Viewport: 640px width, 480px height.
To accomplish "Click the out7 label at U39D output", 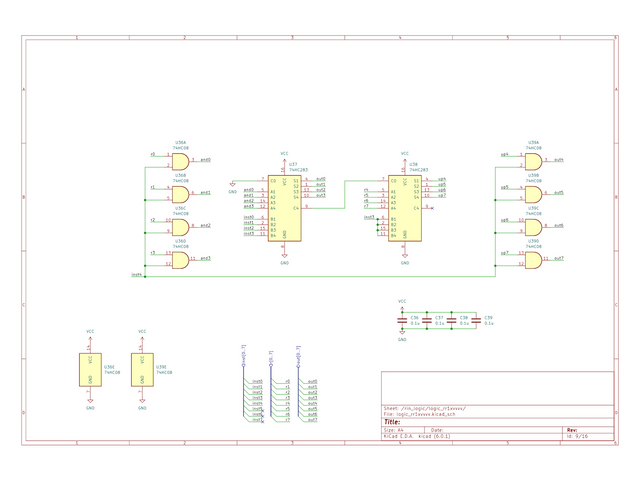I will tap(559, 259).
